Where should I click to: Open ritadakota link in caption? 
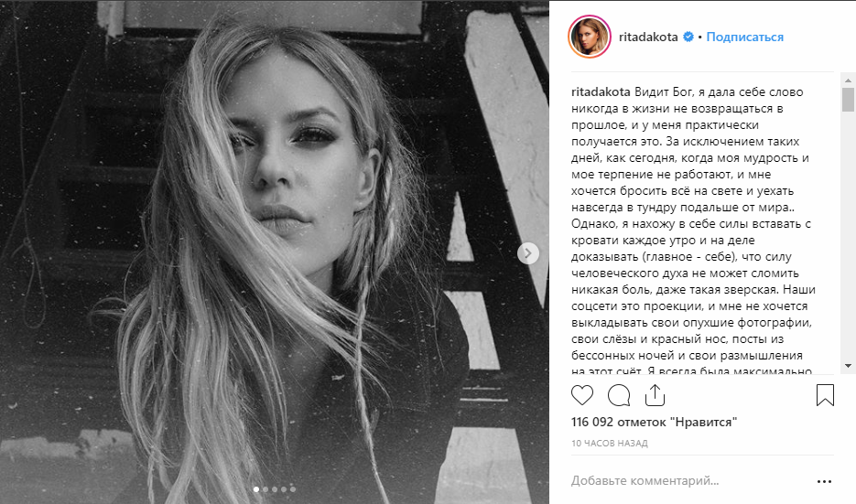601,91
